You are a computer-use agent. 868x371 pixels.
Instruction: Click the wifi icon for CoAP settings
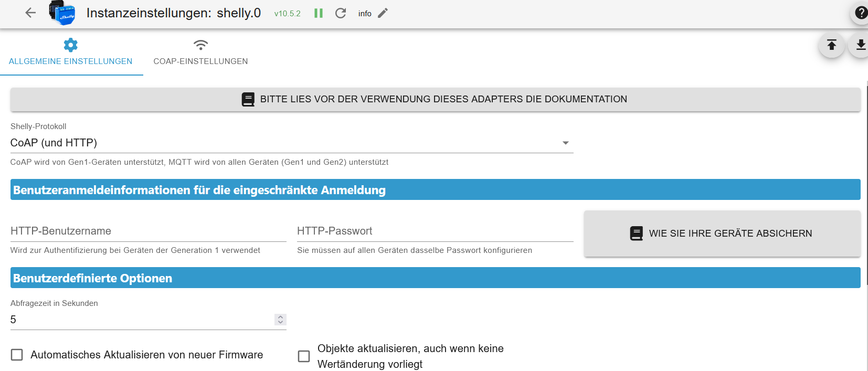200,45
